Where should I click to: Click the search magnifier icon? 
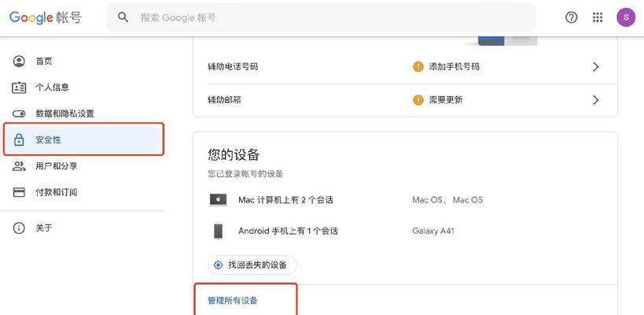pos(123,17)
